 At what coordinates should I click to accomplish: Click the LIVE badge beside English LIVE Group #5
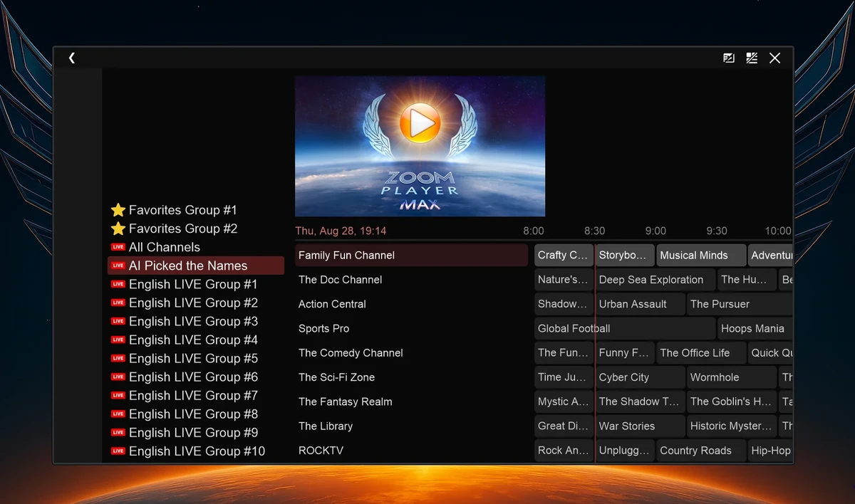tap(118, 358)
